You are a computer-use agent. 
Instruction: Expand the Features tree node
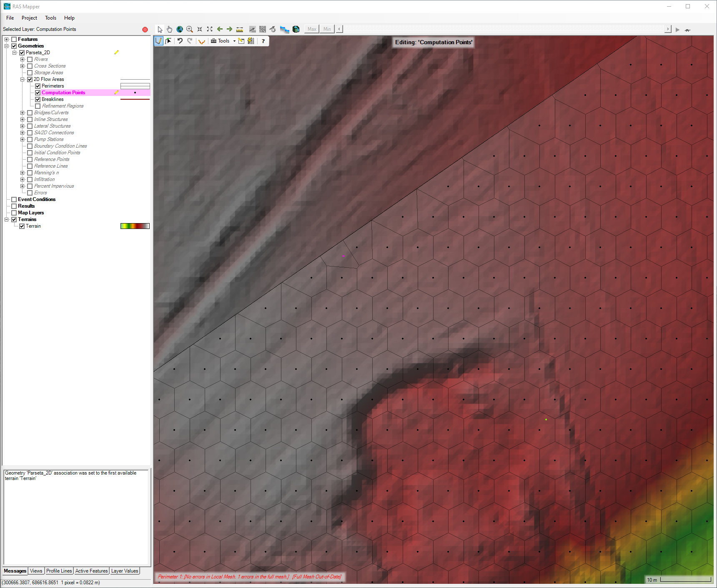[7, 39]
